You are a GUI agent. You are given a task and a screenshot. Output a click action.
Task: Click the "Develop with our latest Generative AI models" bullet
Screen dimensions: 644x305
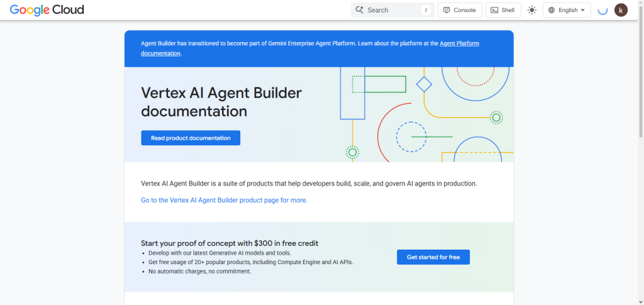[x=219, y=253]
